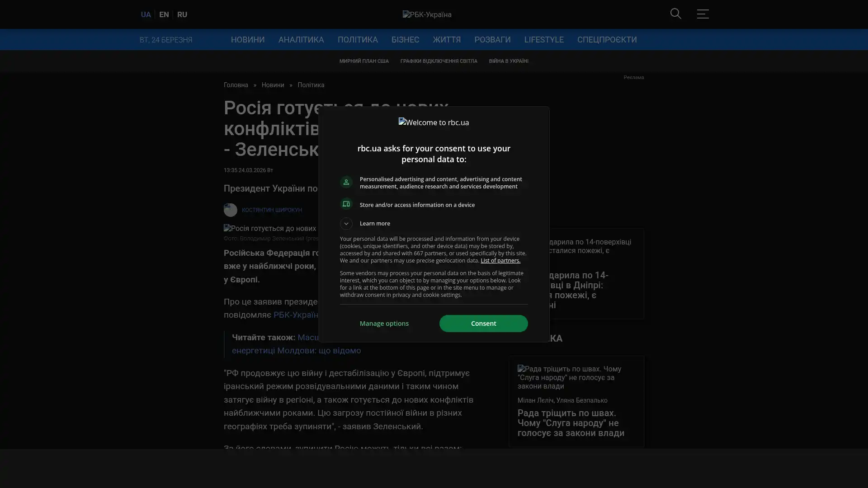Select the UA language option
Screen dimensions: 868x488
click(146, 14)
